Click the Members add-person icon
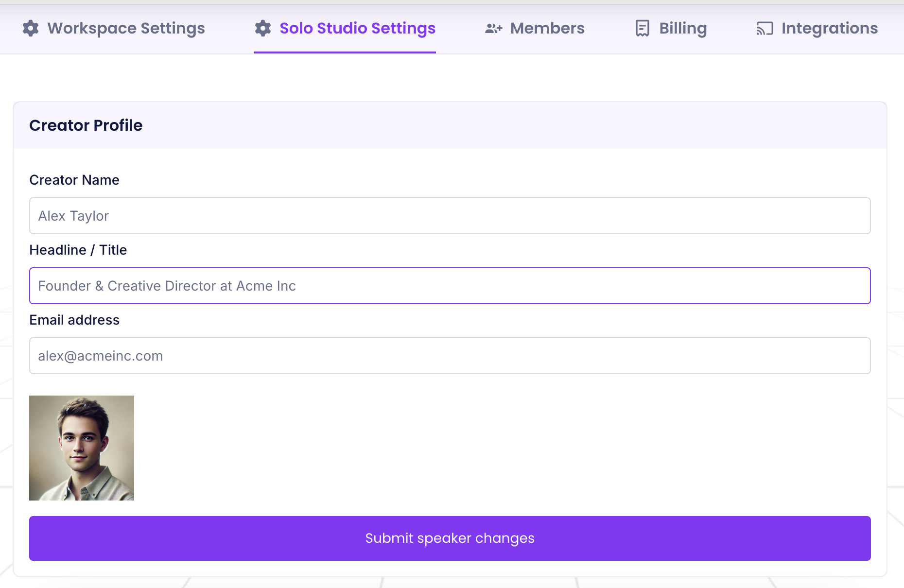This screenshot has width=904, height=588. click(x=494, y=29)
